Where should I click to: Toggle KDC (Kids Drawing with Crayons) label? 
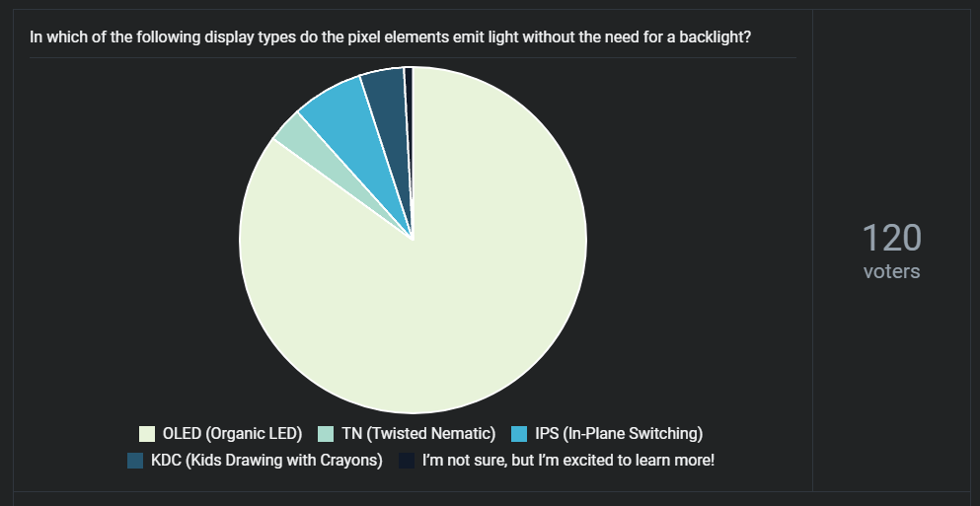[x=266, y=461]
